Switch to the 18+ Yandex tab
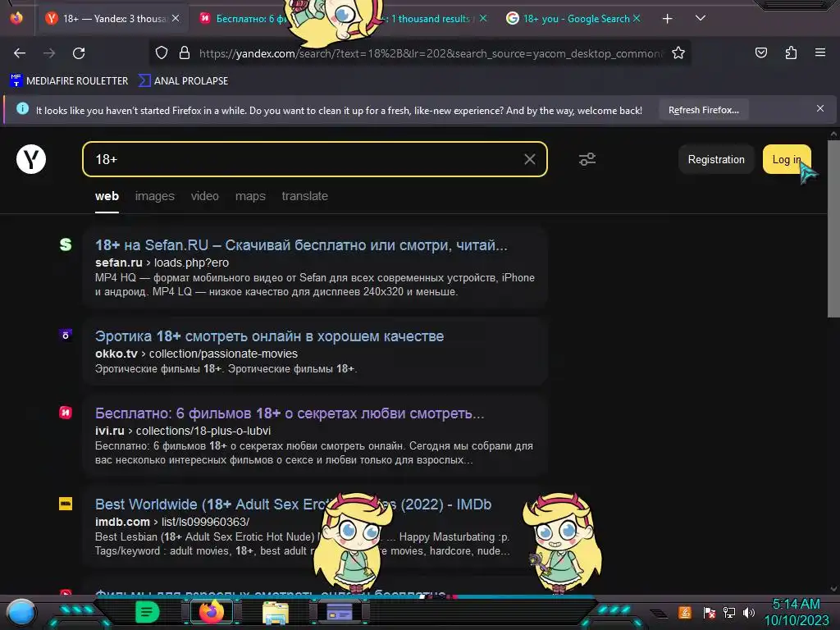840x630 pixels. point(112,19)
